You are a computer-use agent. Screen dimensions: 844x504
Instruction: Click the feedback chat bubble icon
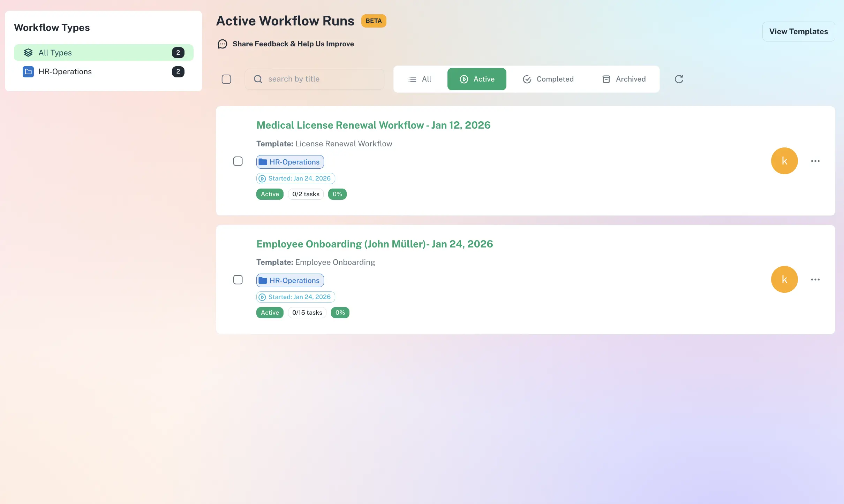[223, 44]
